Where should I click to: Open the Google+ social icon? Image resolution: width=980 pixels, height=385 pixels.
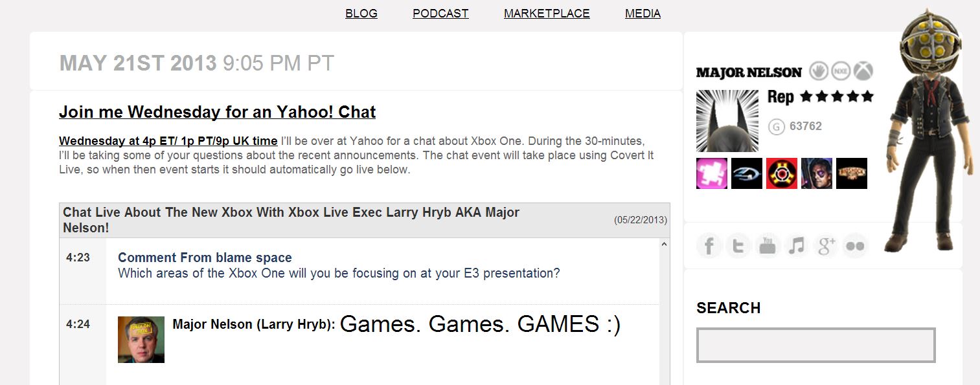point(826,246)
